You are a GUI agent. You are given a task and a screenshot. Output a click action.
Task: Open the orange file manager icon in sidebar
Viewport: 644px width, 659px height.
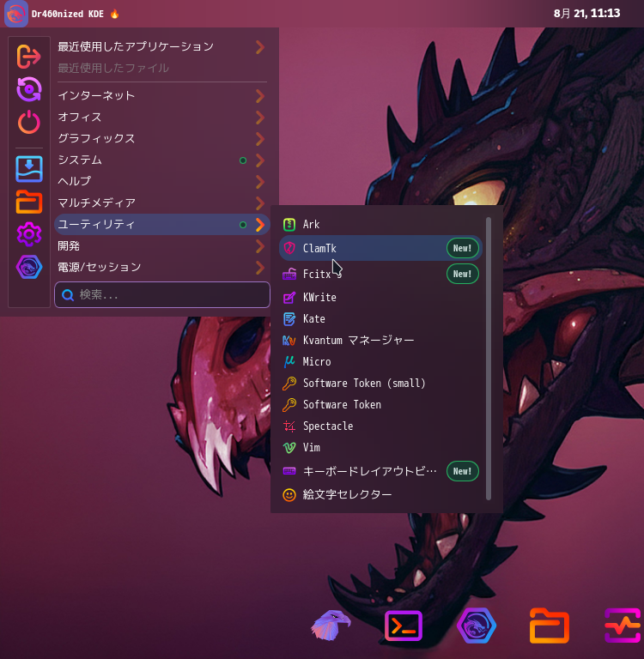click(x=29, y=202)
